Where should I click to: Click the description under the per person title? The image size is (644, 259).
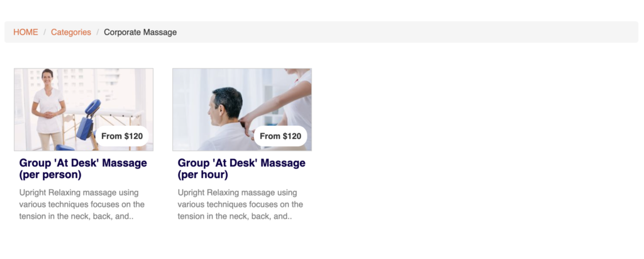[x=82, y=204]
